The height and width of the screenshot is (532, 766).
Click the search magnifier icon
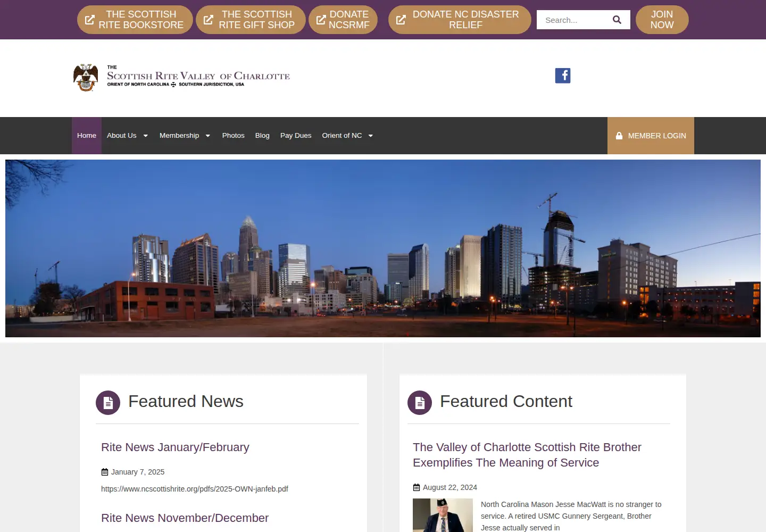pyautogui.click(x=617, y=20)
